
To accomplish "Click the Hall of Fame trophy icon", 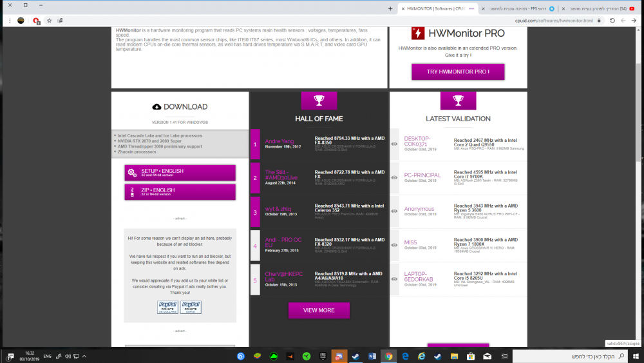I will coord(319,101).
